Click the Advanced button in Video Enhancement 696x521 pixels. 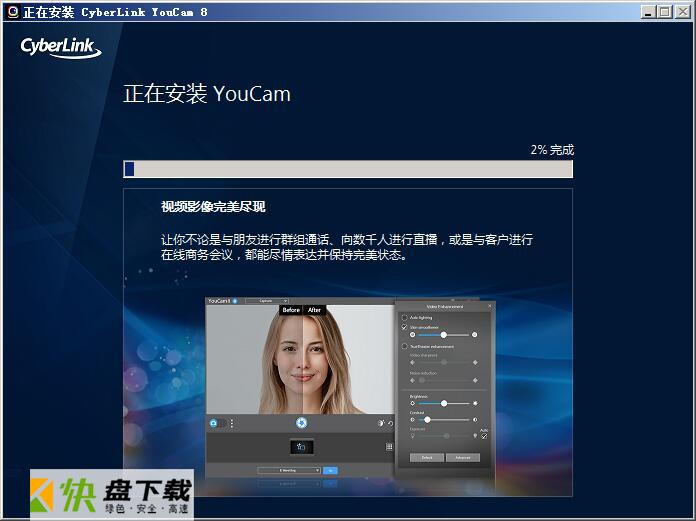point(463,458)
